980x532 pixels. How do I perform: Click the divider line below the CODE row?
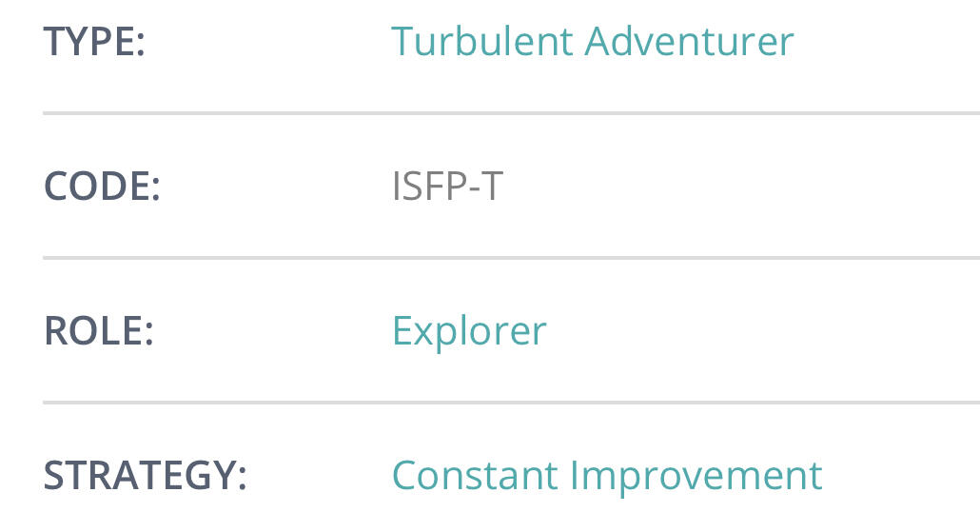511,258
